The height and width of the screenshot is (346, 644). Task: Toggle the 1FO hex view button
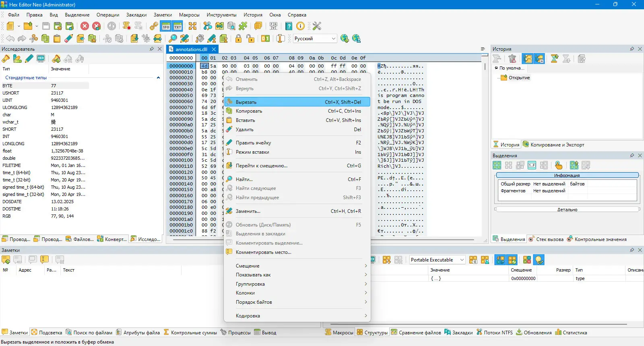[x=166, y=26]
